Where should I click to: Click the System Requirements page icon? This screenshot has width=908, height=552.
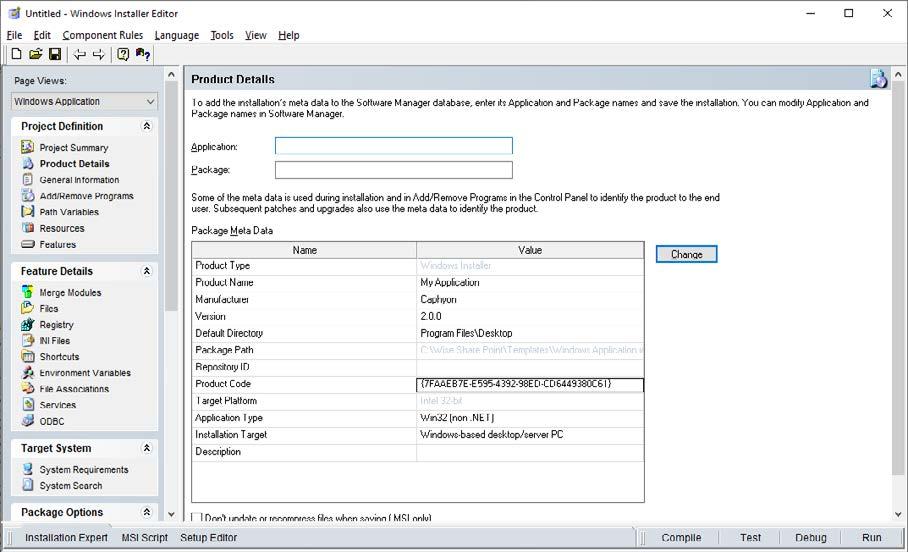pos(27,469)
